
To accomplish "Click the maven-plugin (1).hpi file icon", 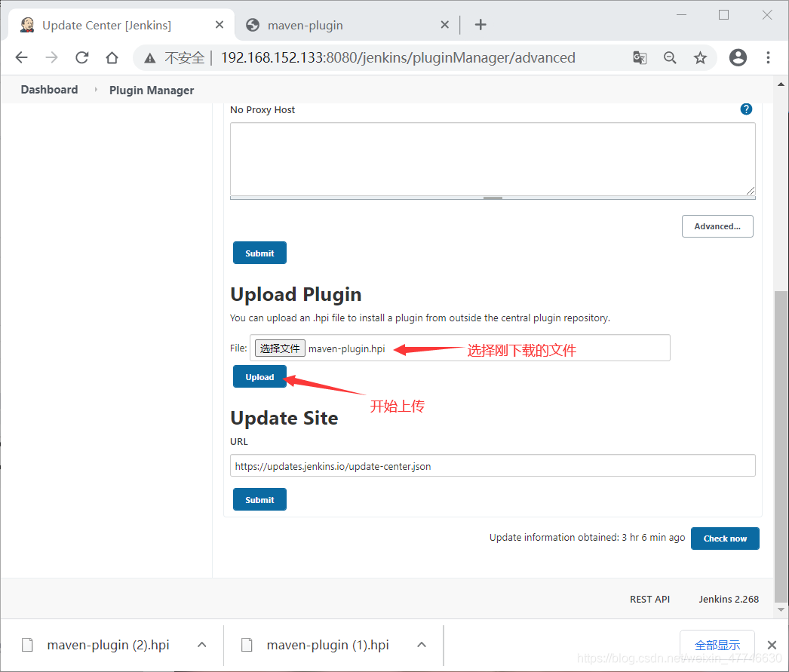I will pos(247,645).
